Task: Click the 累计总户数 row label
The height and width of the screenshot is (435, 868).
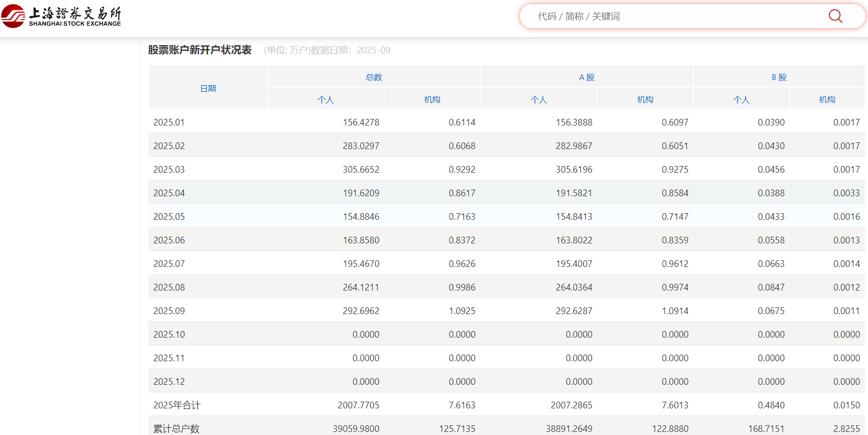Action: click(176, 428)
